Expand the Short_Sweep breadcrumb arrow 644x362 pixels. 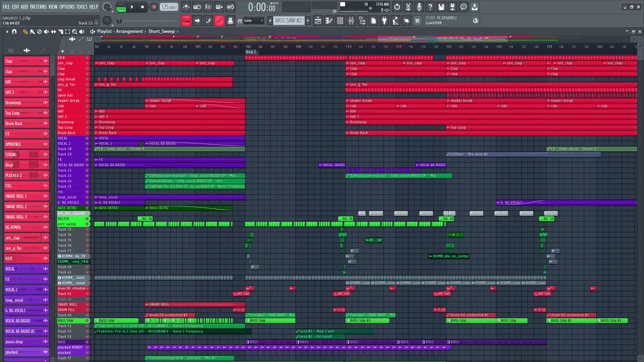pos(178,32)
